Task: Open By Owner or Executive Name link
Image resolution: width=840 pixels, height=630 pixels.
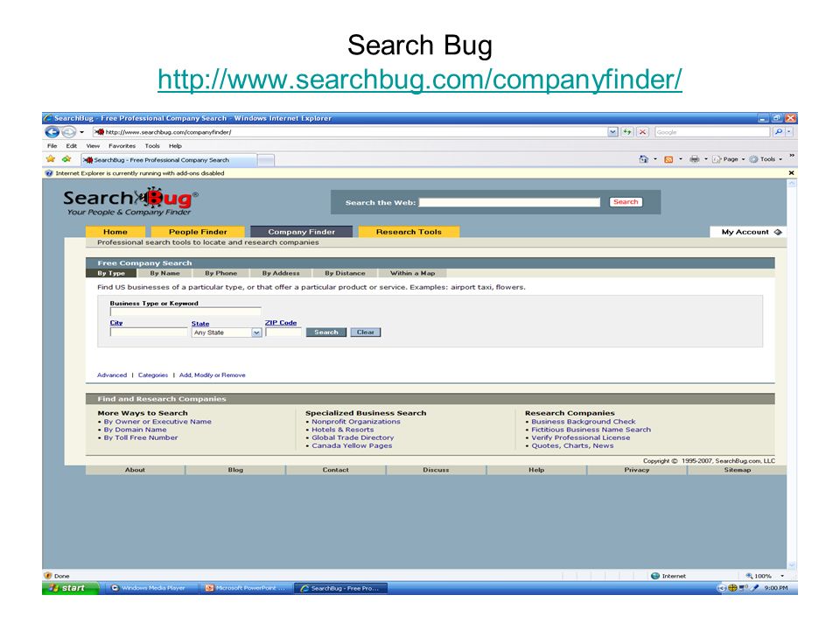Action: tap(157, 422)
